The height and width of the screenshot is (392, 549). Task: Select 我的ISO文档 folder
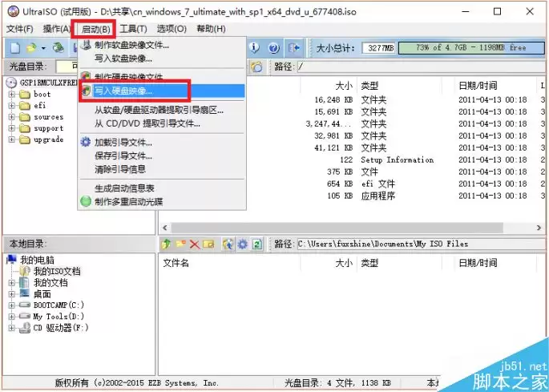(x=57, y=271)
